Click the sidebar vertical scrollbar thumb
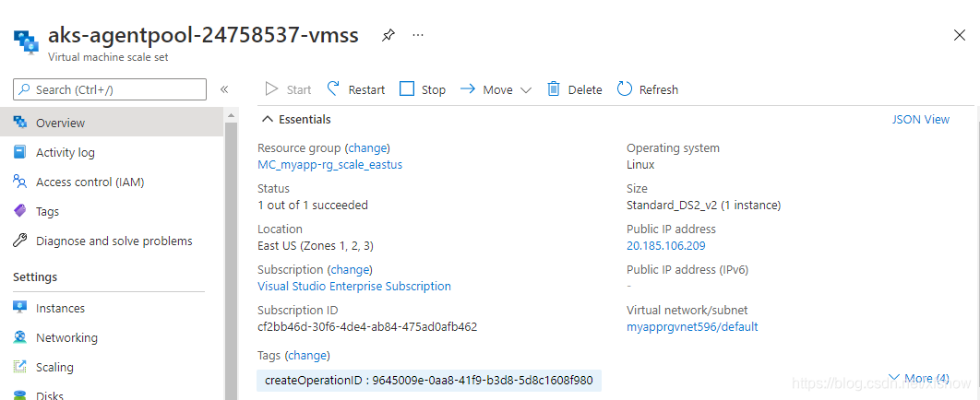 pos(230,261)
